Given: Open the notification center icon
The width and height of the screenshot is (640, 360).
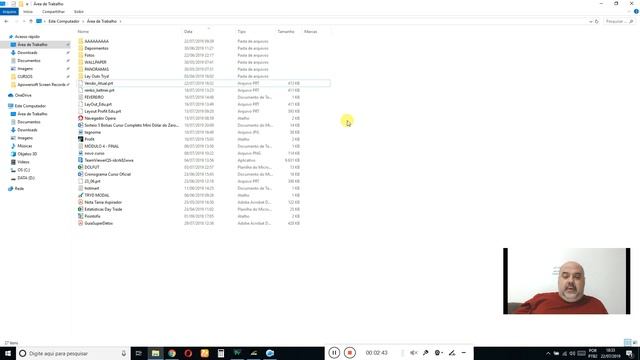Looking at the screenshot, I should (x=629, y=353).
